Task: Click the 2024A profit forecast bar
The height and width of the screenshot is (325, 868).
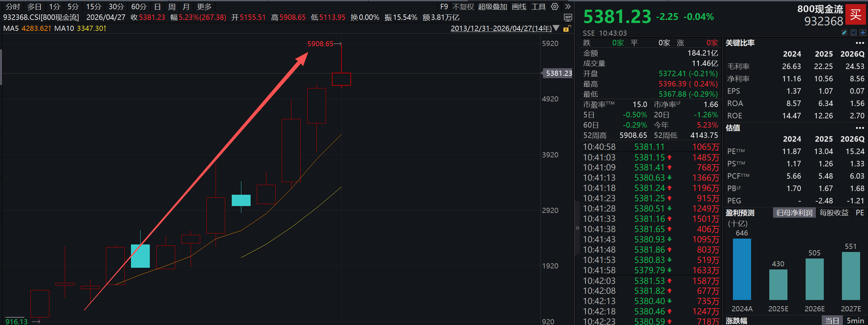Action: [x=742, y=269]
